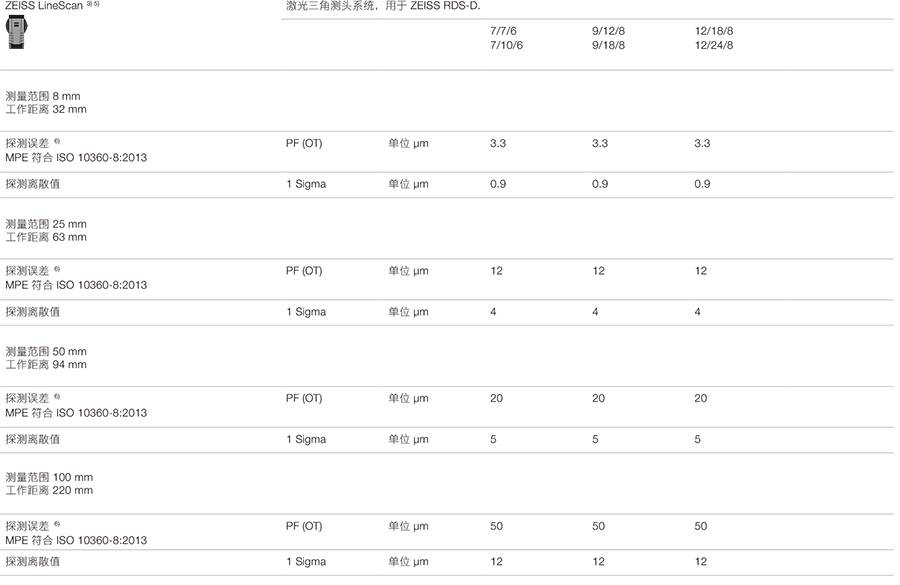Click "MPE 符合 ISO 10360-8:2013" in the 50 mm section
900x585 pixels.
point(76,413)
